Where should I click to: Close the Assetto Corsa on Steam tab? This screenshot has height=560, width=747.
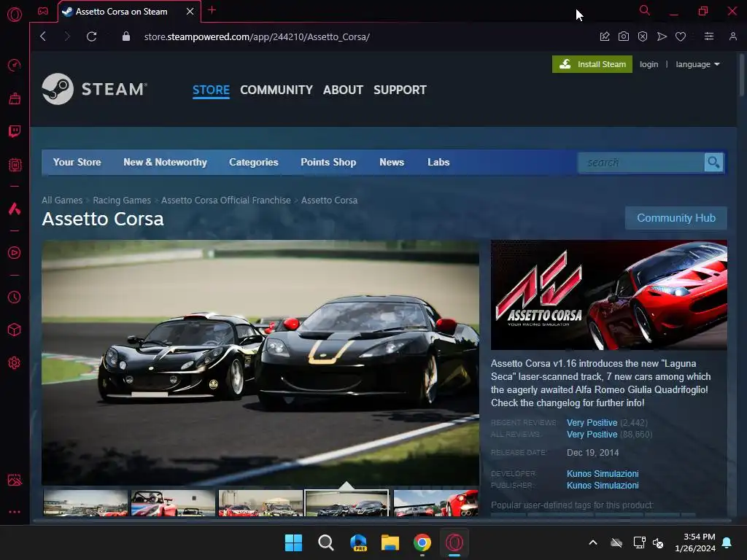click(x=190, y=12)
